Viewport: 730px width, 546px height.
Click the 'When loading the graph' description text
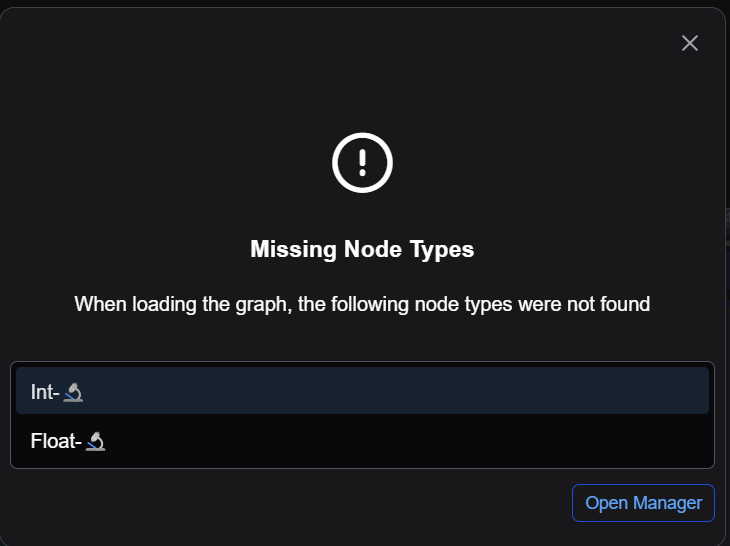pos(180,304)
